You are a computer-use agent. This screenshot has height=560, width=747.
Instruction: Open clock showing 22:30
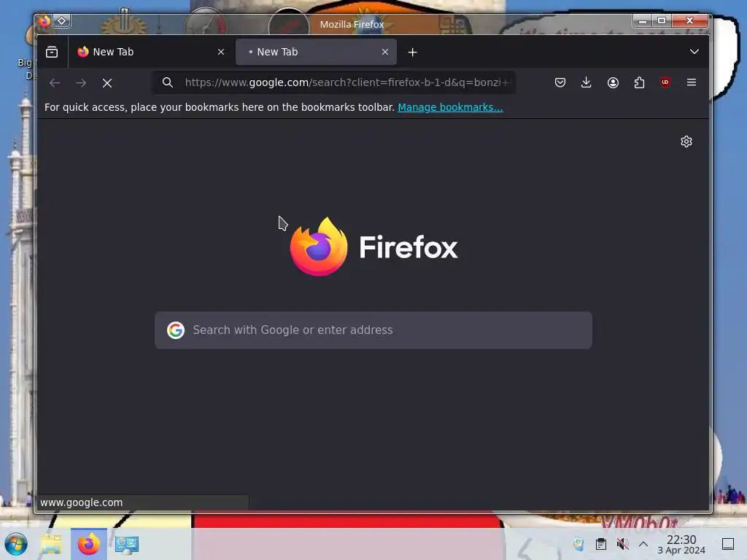tap(681, 544)
